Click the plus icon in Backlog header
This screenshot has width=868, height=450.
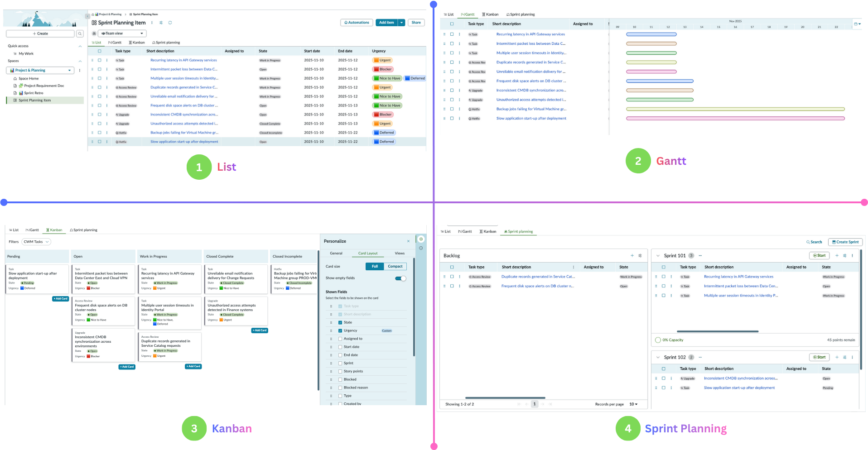pyautogui.click(x=632, y=256)
